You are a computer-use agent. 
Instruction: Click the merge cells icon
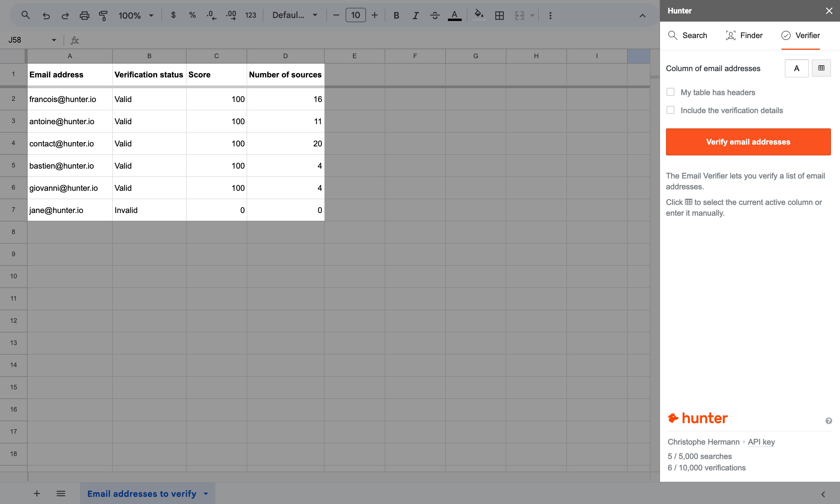click(x=519, y=15)
